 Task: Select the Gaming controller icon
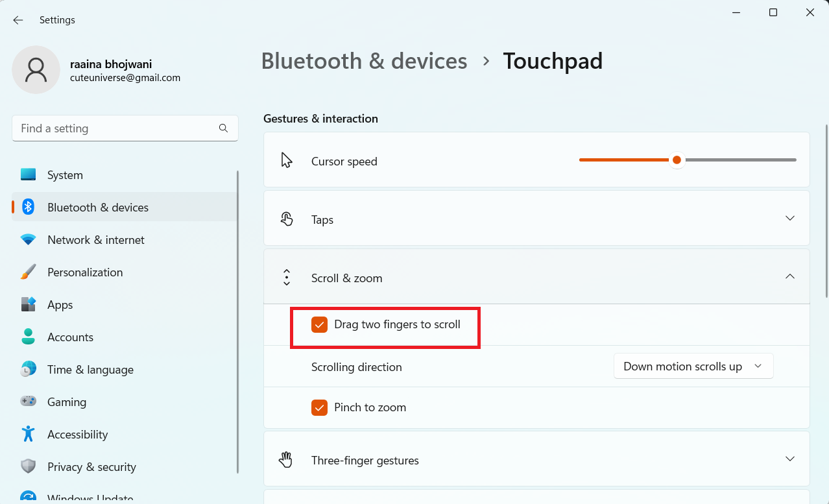tap(28, 402)
